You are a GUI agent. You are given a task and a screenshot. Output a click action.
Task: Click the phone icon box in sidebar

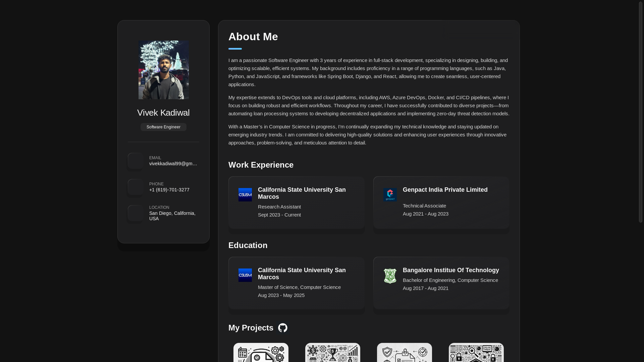click(x=136, y=187)
